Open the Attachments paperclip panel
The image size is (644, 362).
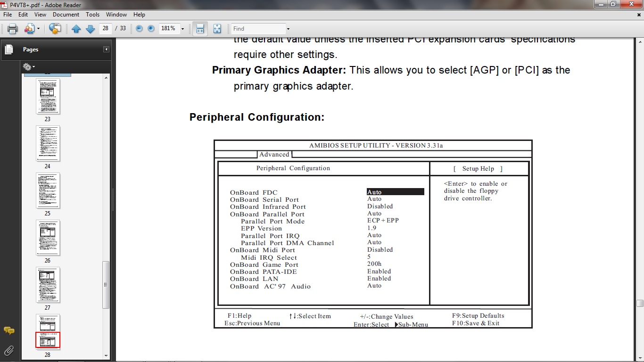(x=8, y=350)
